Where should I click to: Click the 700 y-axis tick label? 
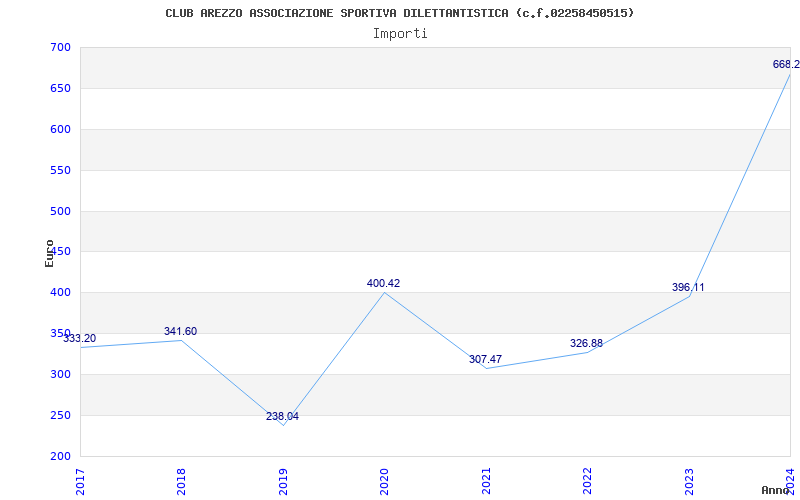coord(60,47)
